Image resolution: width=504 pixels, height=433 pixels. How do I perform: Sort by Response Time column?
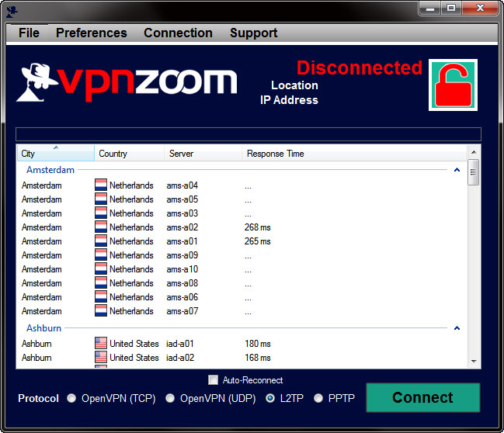pos(354,153)
